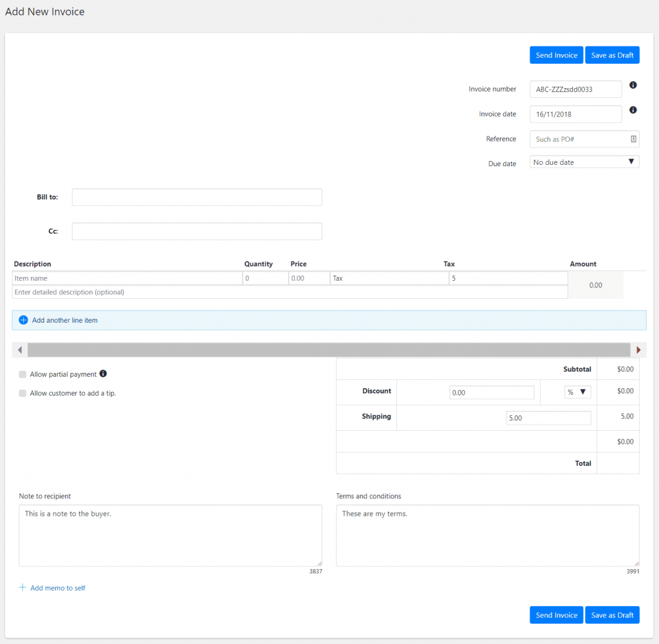Viewport: 659px width, 644px height.
Task: Click the left arrow of the horizontal scrollbar
Action: coord(19,350)
